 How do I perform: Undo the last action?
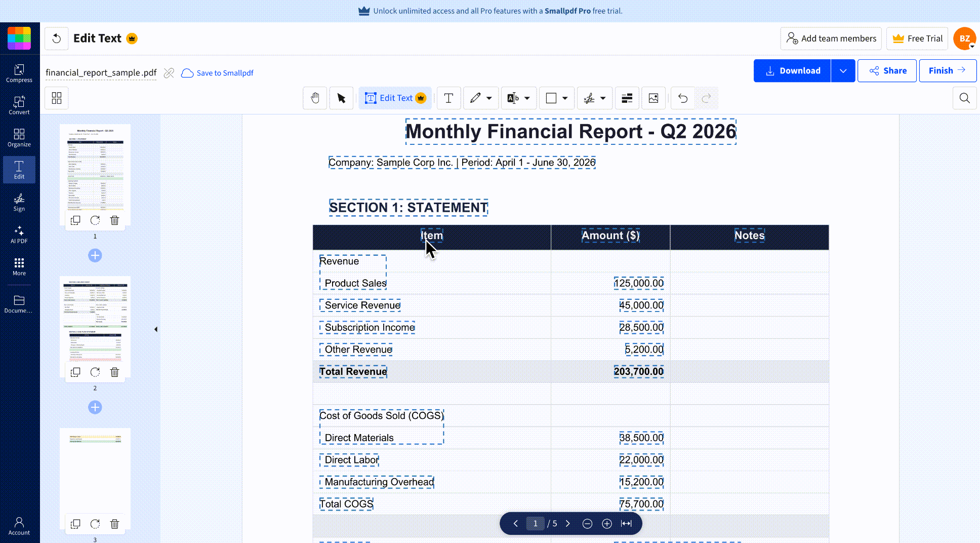pyautogui.click(x=683, y=98)
